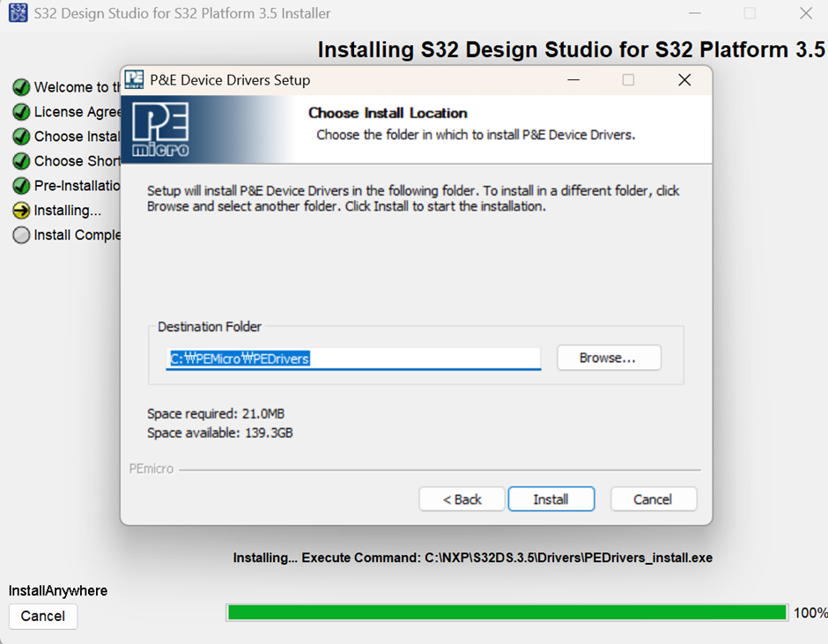
Task: Click green check next to License Agreement step
Action: (21, 112)
